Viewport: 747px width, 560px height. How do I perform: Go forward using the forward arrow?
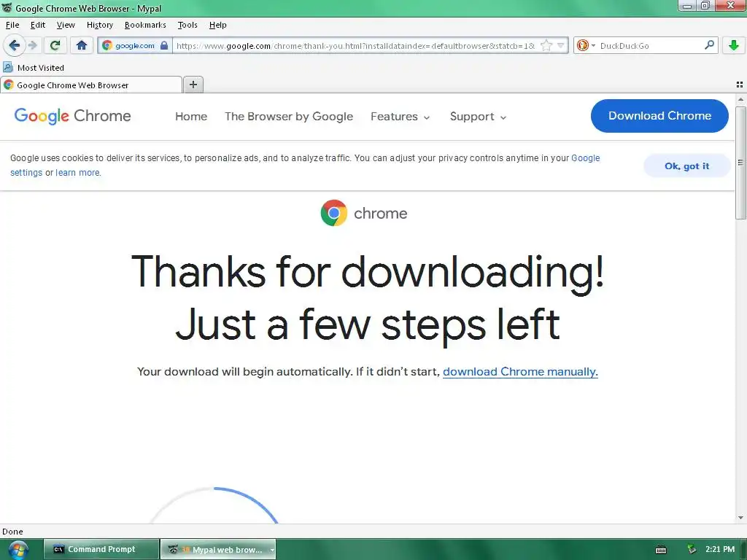pyautogui.click(x=33, y=45)
